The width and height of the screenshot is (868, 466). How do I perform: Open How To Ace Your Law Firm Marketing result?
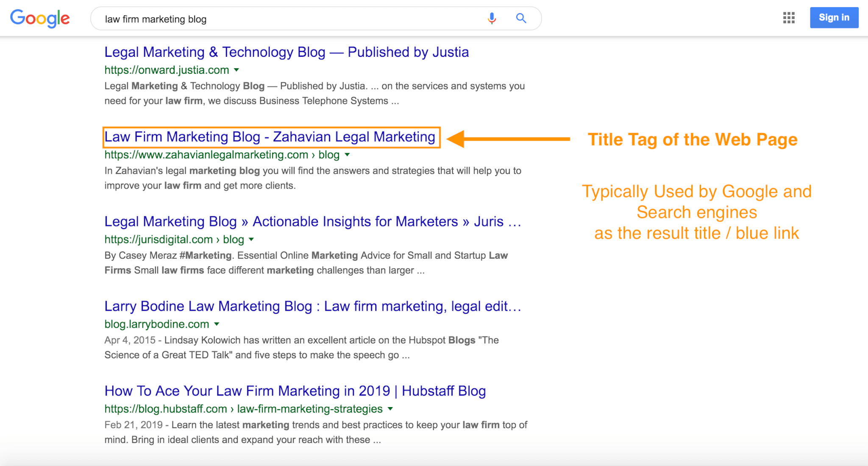click(x=295, y=391)
